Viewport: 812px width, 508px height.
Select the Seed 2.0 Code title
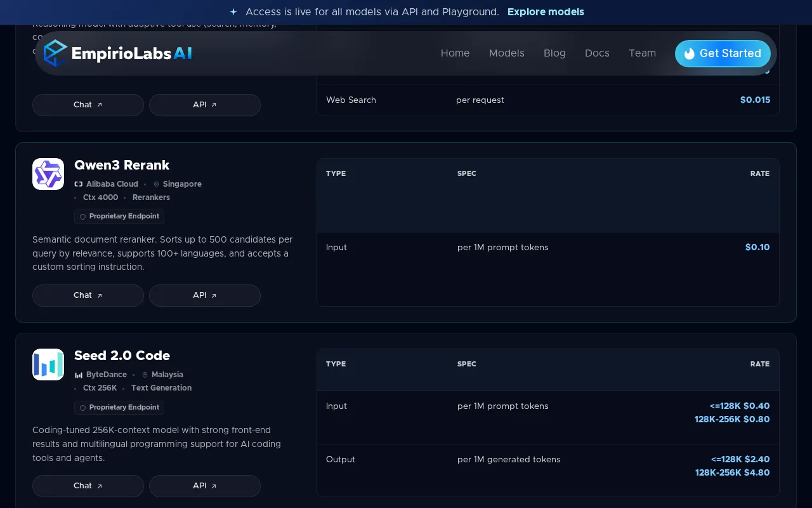pyautogui.click(x=122, y=356)
